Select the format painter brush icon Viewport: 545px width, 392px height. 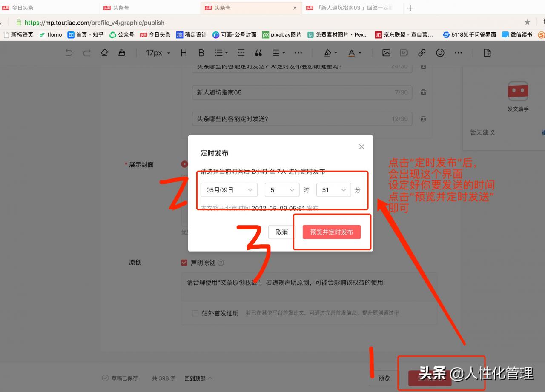pos(122,53)
